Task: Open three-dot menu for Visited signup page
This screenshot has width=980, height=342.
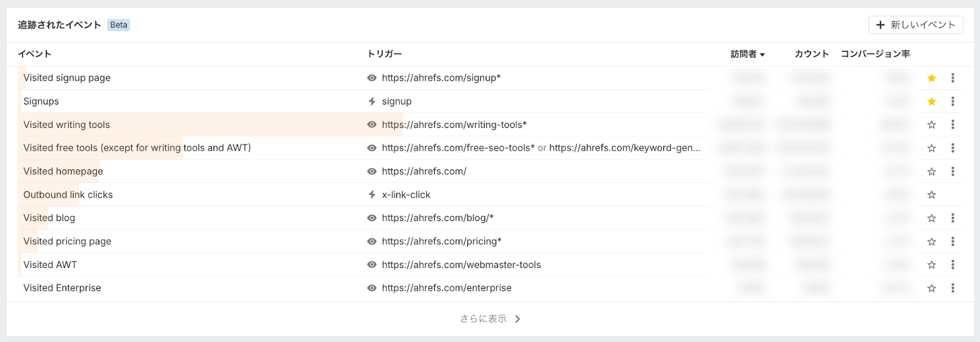Action: (x=952, y=78)
